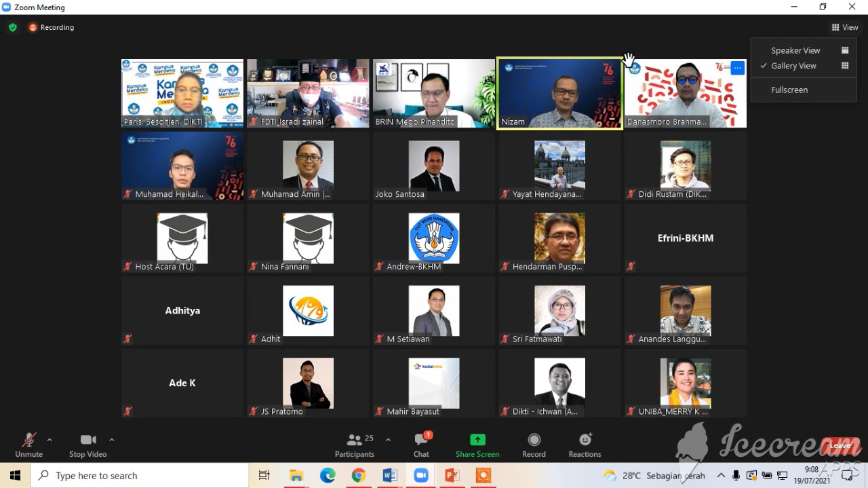Expand the arrow next to Participants
The width and height of the screenshot is (868, 488).
pos(388,440)
